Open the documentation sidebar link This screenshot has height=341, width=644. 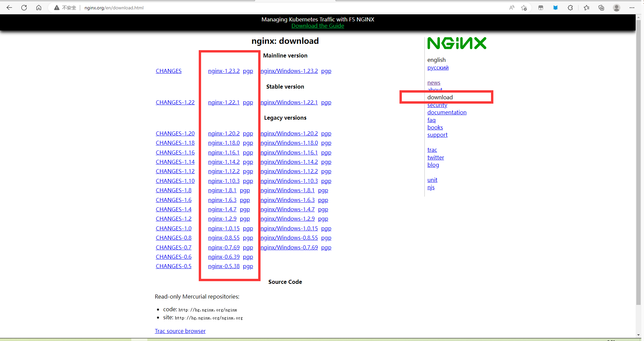447,112
